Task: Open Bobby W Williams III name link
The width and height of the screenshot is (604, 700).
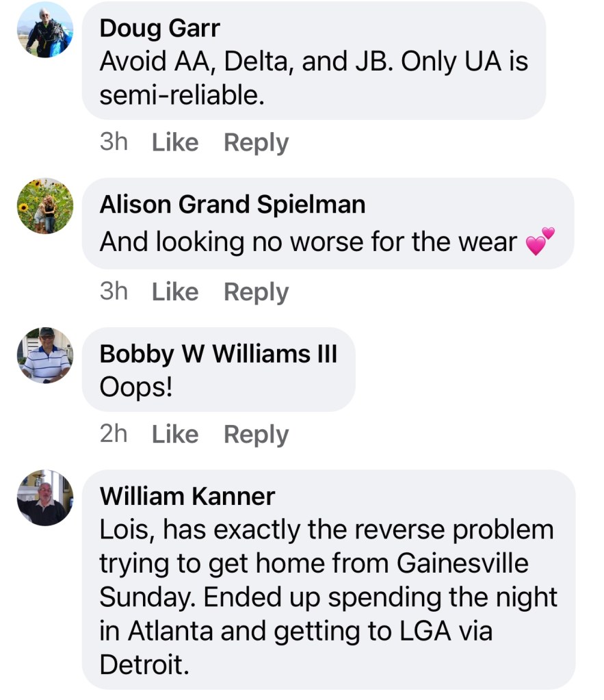Action: coord(218,353)
